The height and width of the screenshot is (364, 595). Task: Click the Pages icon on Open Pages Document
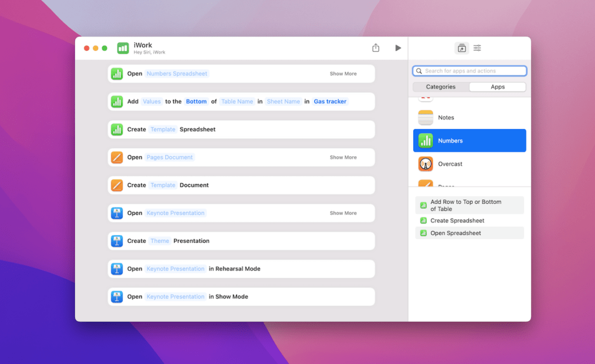[x=117, y=157]
